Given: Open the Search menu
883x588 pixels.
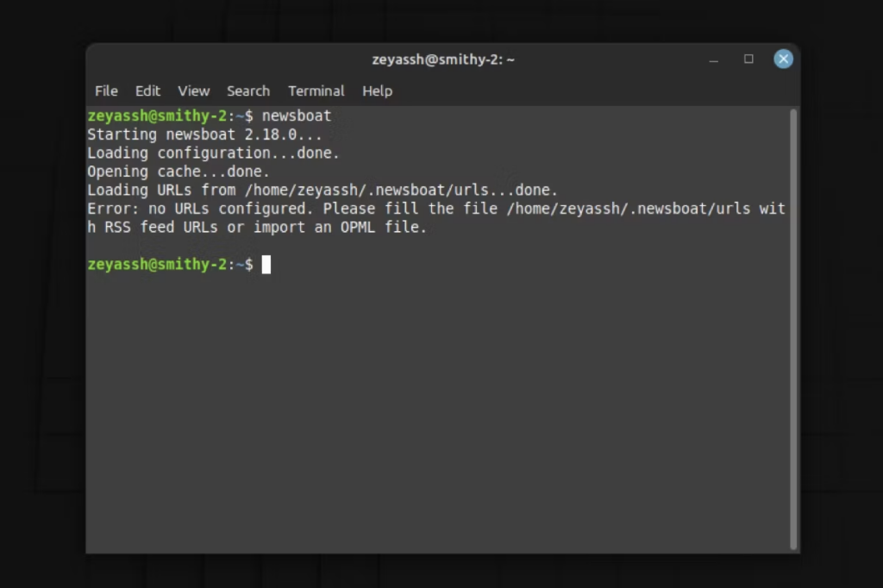Looking at the screenshot, I should [248, 91].
